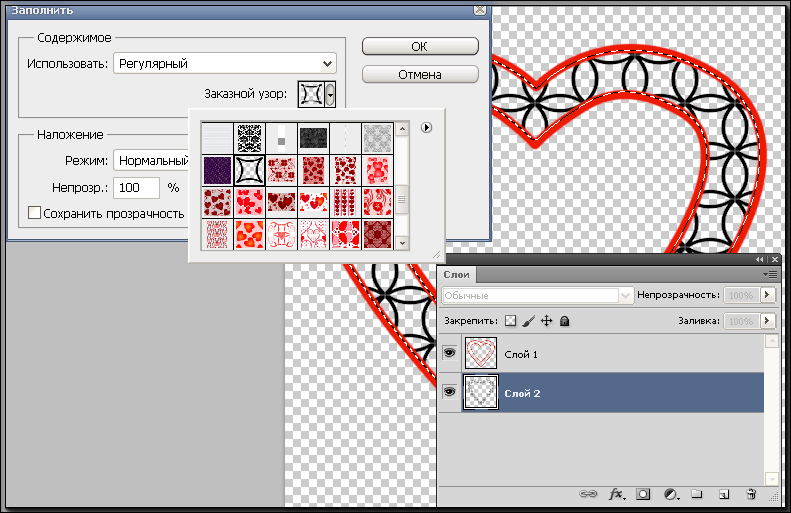Open the layers panel options menu
The image size is (791, 513).
[x=770, y=274]
